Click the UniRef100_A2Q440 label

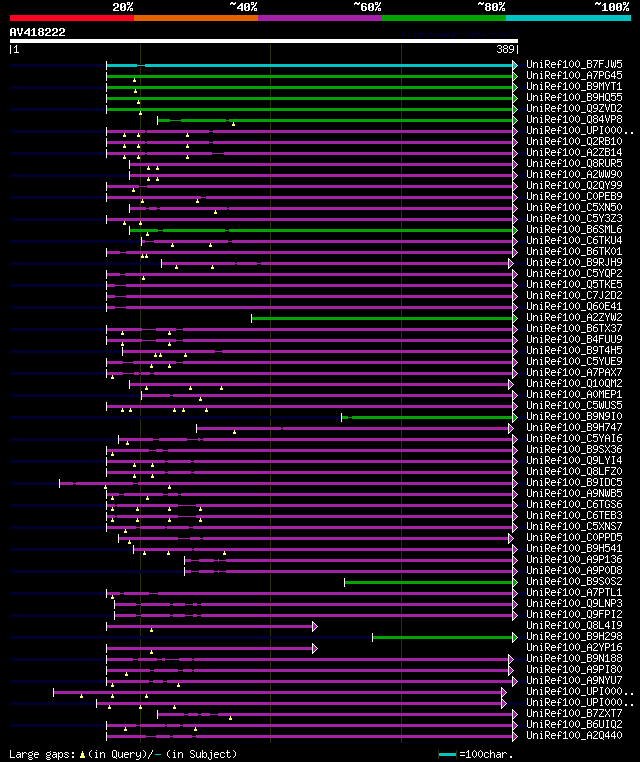click(x=574, y=735)
